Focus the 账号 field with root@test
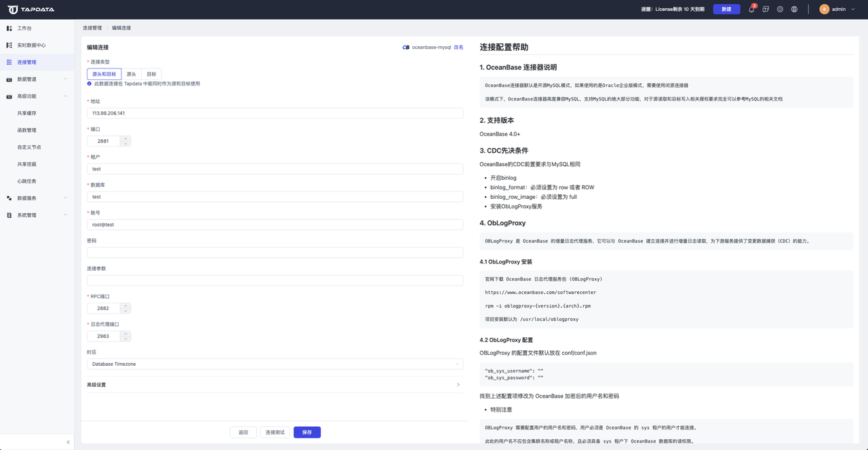868x450 pixels. coord(275,225)
